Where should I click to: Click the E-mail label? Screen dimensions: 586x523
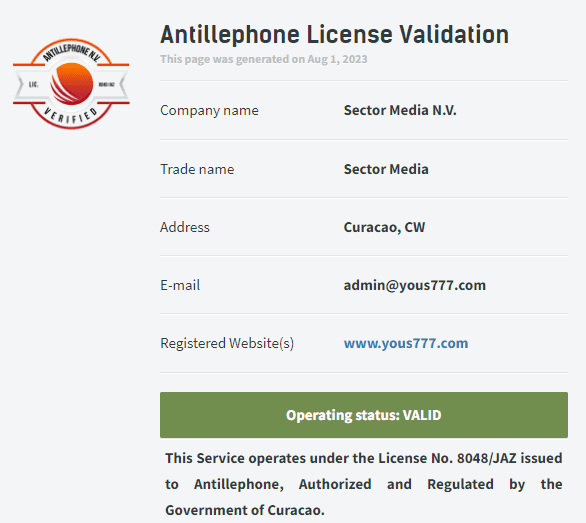click(x=180, y=285)
